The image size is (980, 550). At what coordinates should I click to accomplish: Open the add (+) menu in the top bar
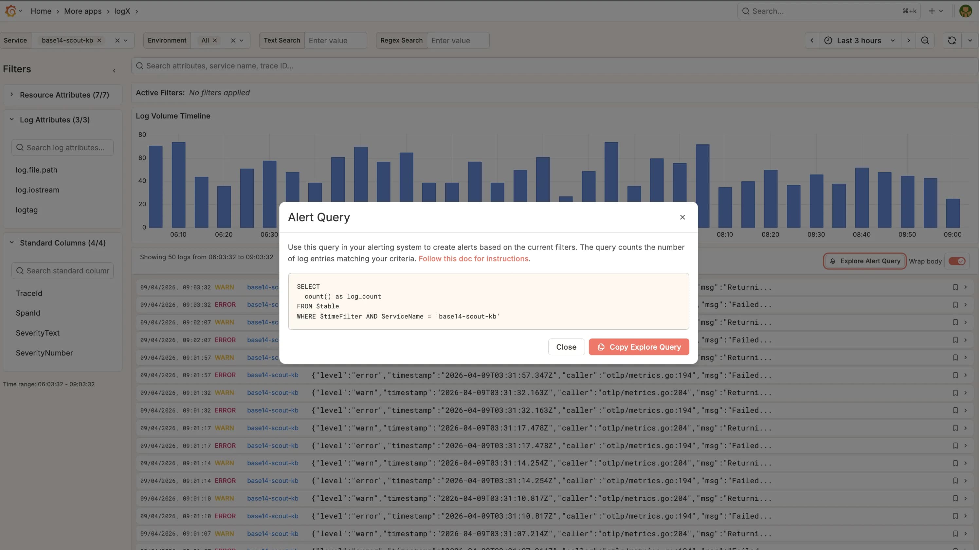click(935, 11)
